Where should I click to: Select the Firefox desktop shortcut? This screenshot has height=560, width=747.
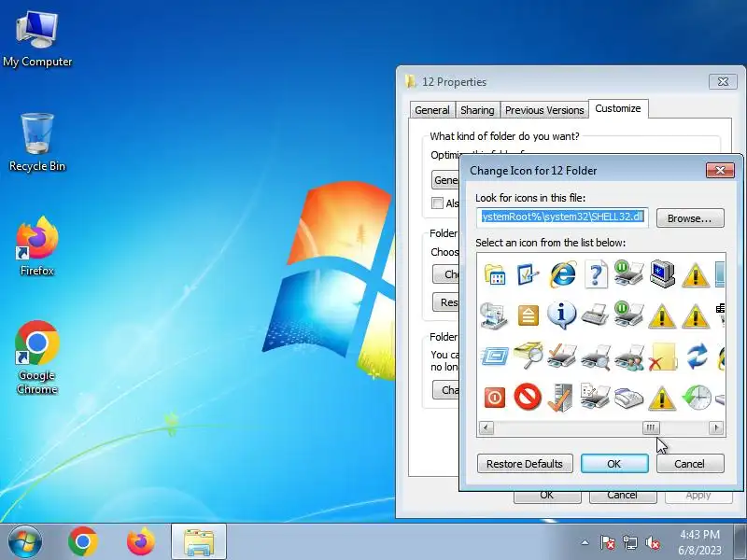[37, 245]
